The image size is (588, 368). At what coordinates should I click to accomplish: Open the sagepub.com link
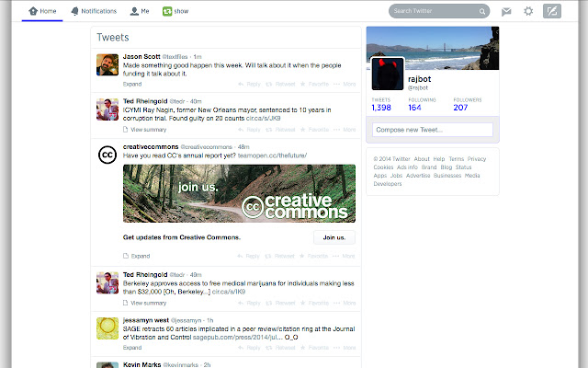pos(237,338)
